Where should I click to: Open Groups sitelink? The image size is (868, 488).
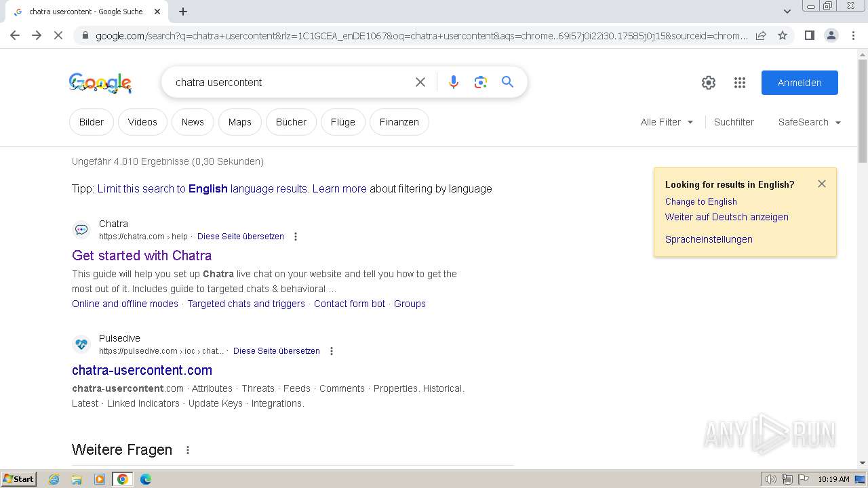[410, 304]
